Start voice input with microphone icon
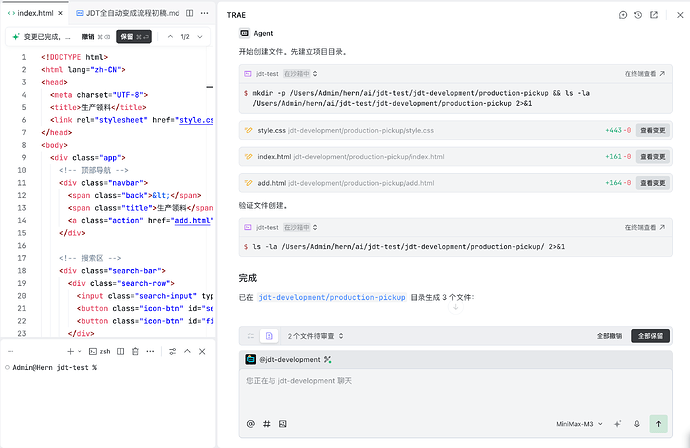 636,424
